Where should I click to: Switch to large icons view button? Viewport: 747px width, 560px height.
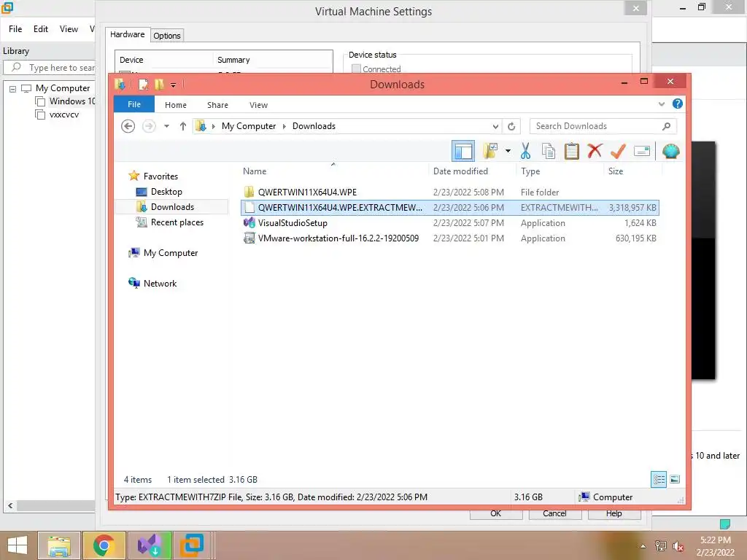point(675,480)
